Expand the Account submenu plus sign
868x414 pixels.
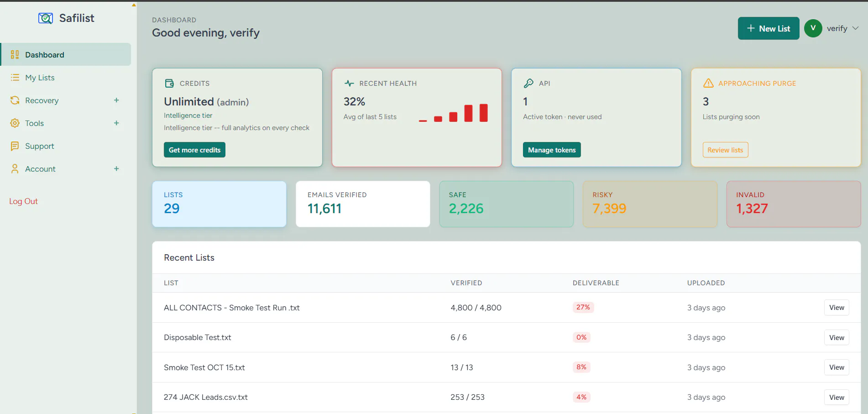point(116,169)
